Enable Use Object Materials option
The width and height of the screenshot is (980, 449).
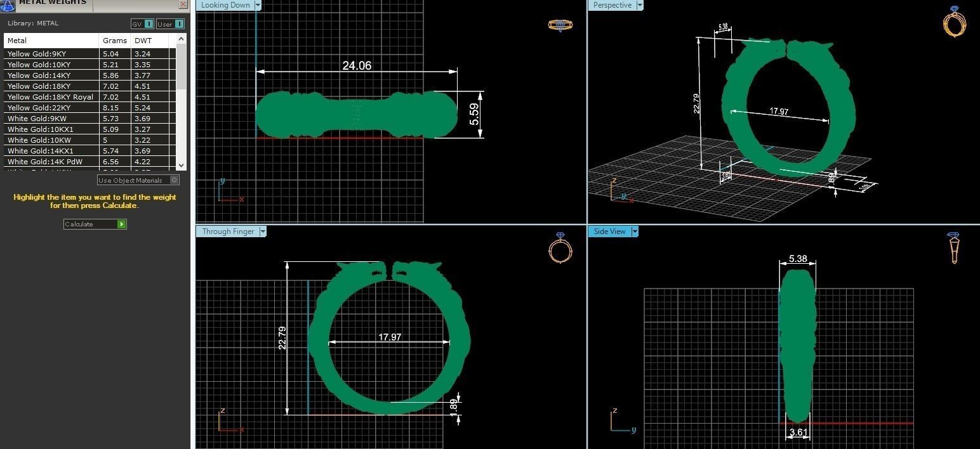(x=138, y=180)
